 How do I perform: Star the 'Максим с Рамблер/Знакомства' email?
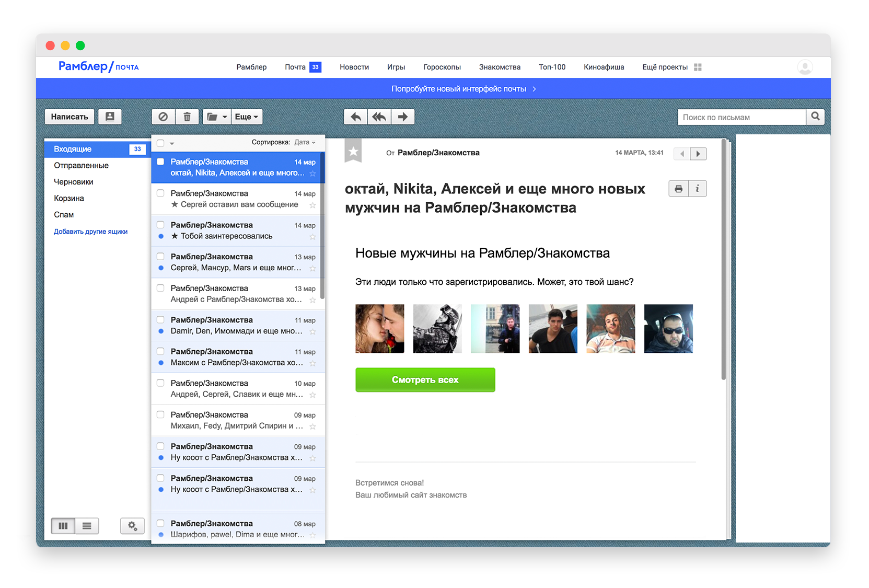pos(312,363)
